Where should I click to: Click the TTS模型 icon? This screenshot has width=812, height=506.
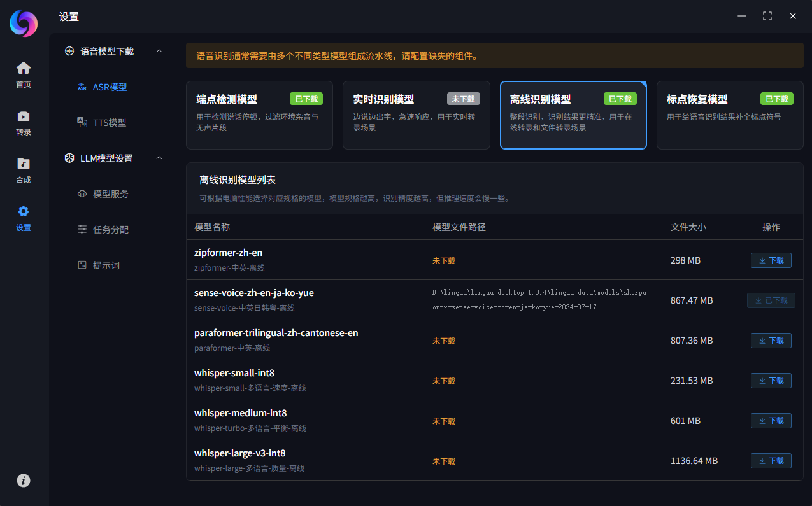point(82,122)
